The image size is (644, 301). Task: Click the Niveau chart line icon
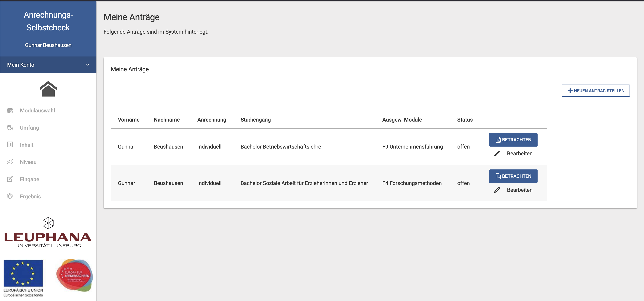10,162
